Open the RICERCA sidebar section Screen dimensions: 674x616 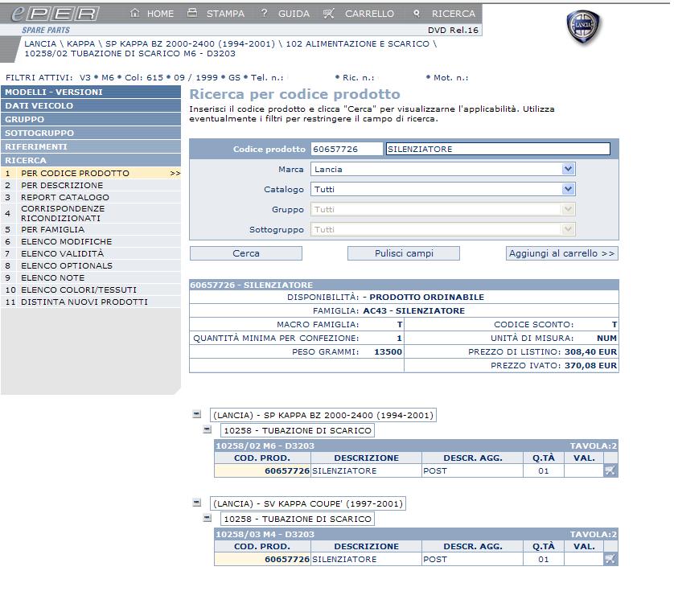[91, 160]
